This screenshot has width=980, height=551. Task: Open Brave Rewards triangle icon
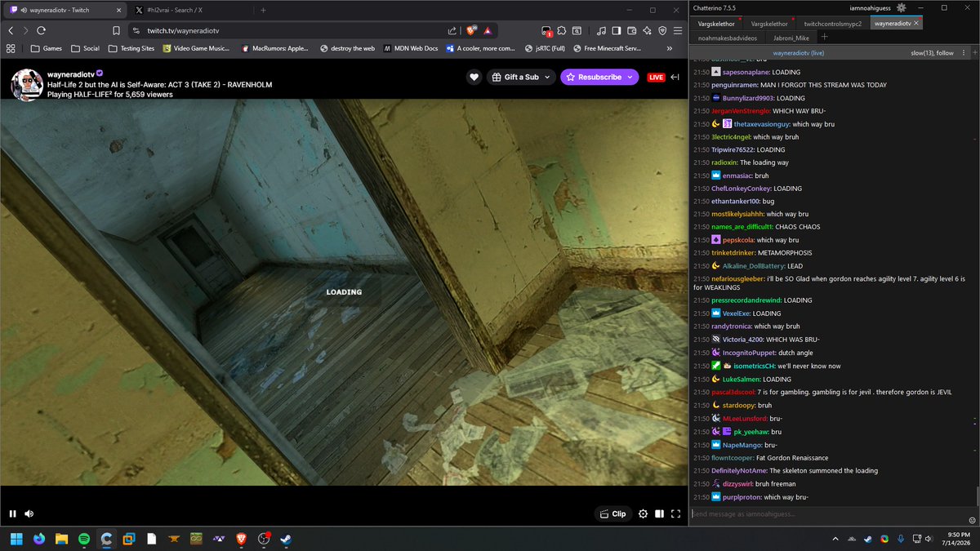[x=488, y=30]
